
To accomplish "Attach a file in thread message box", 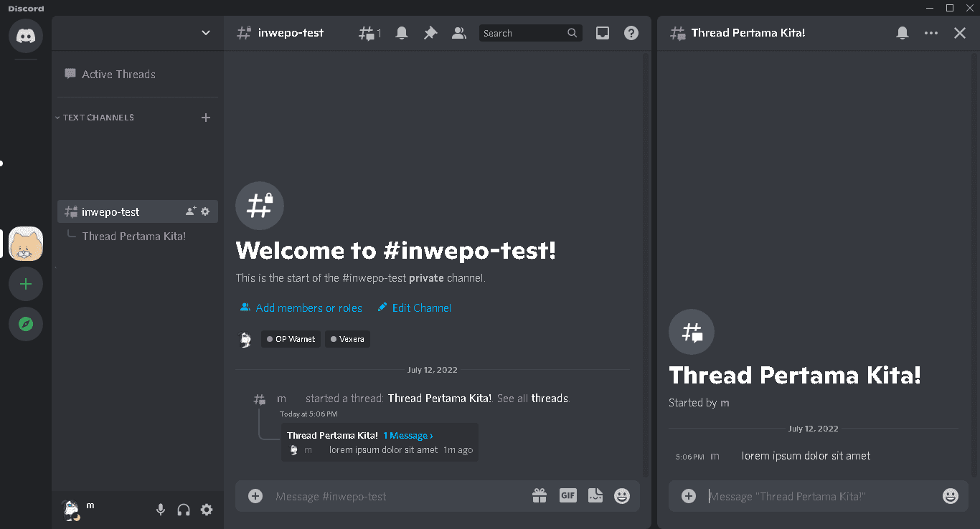I will pyautogui.click(x=689, y=496).
